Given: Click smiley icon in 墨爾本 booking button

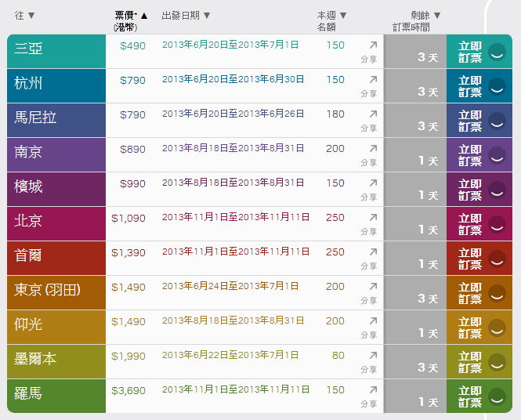Looking at the screenshot, I should point(496,362).
